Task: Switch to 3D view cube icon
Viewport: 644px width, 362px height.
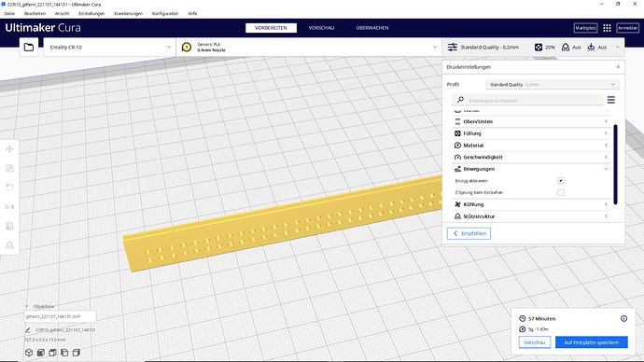Action: pos(29,353)
